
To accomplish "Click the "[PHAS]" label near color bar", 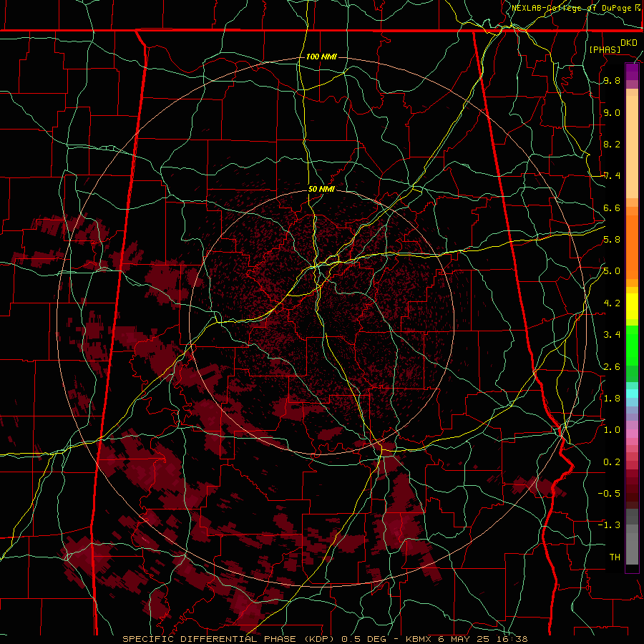I will pos(605,49).
